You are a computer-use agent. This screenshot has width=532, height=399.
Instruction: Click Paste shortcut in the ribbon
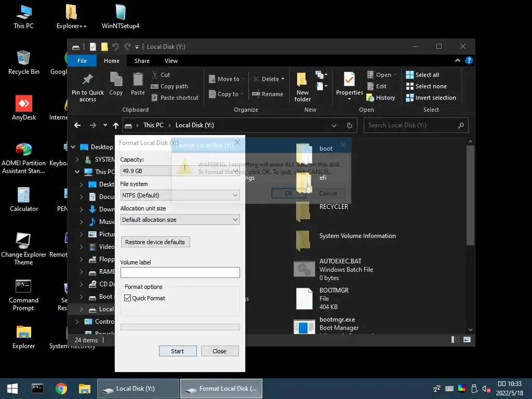point(175,98)
